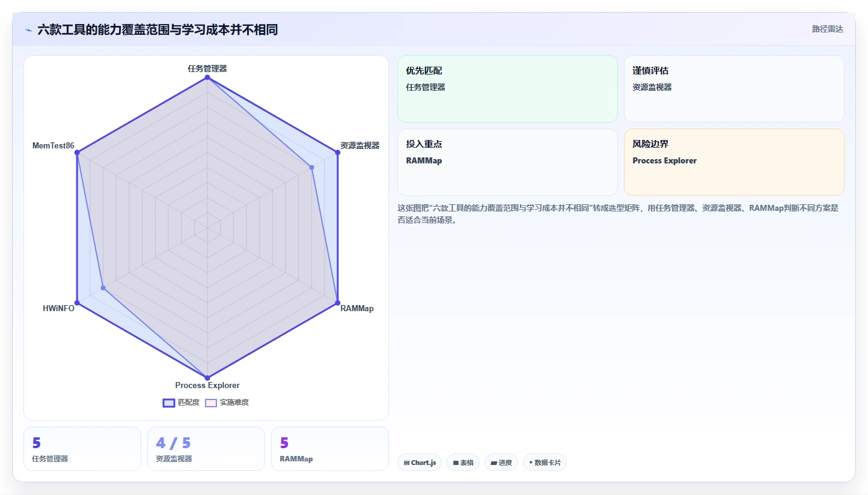Click the 表格 chip
The width and height of the screenshot is (868, 495).
pyautogui.click(x=463, y=463)
